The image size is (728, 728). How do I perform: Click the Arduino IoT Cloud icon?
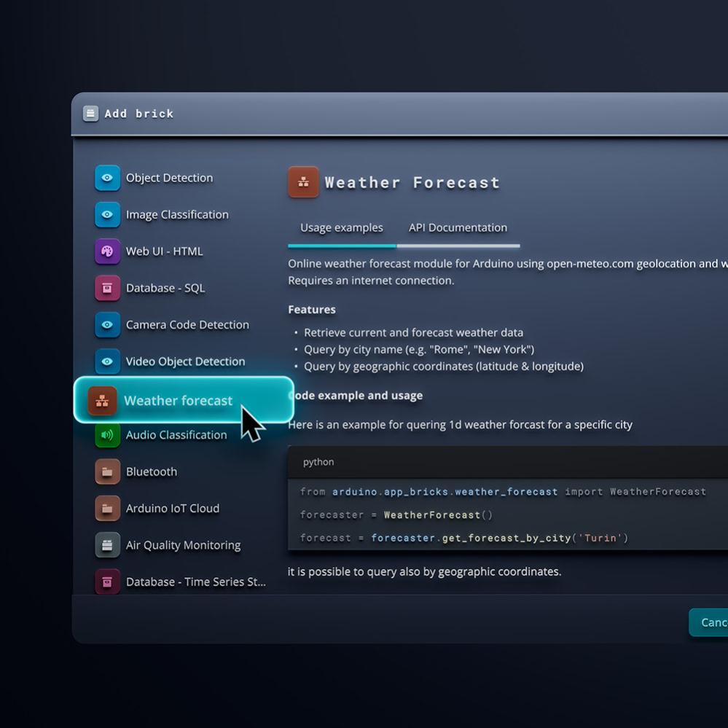(107, 509)
